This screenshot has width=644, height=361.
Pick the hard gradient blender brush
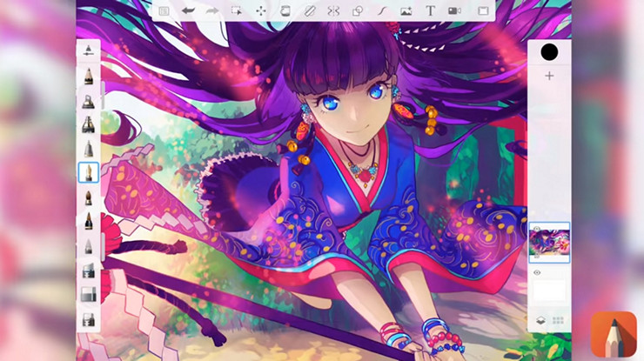tap(88, 295)
